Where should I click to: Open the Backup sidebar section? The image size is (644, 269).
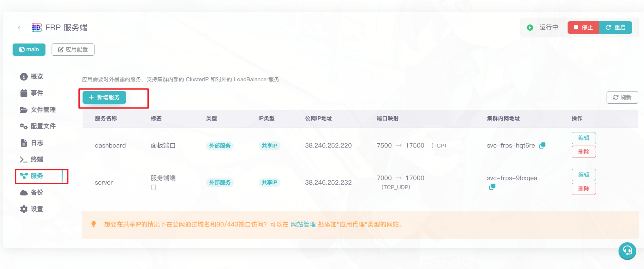click(x=36, y=193)
